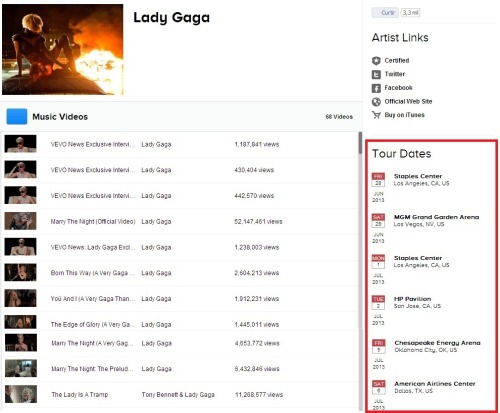The image size is (500, 413).
Task: Click the 1,238,003 views count
Action: click(x=257, y=247)
